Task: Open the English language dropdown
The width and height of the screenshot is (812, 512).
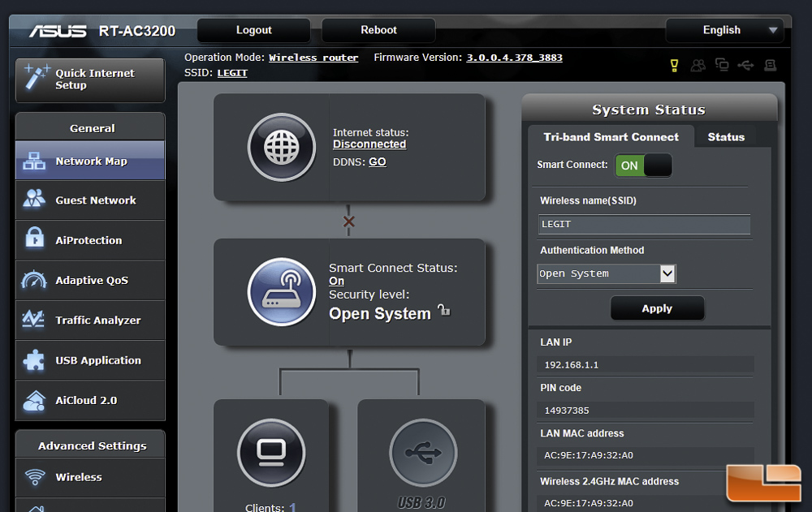Action: point(724,30)
